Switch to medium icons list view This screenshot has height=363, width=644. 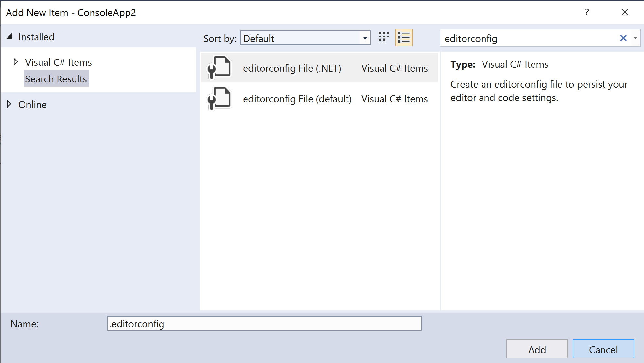pos(403,38)
